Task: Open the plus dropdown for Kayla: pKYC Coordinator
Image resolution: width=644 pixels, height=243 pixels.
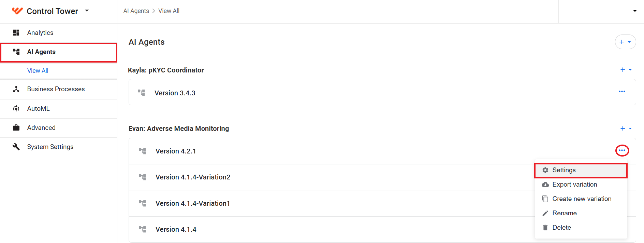Action: pyautogui.click(x=626, y=70)
